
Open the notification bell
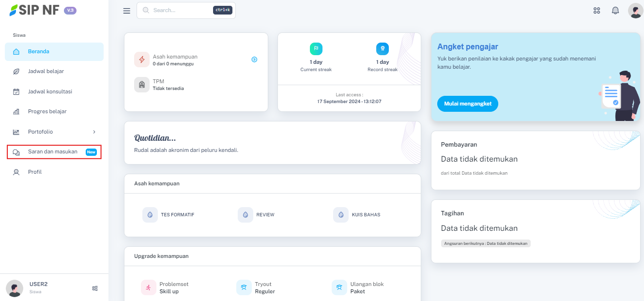pos(615,11)
